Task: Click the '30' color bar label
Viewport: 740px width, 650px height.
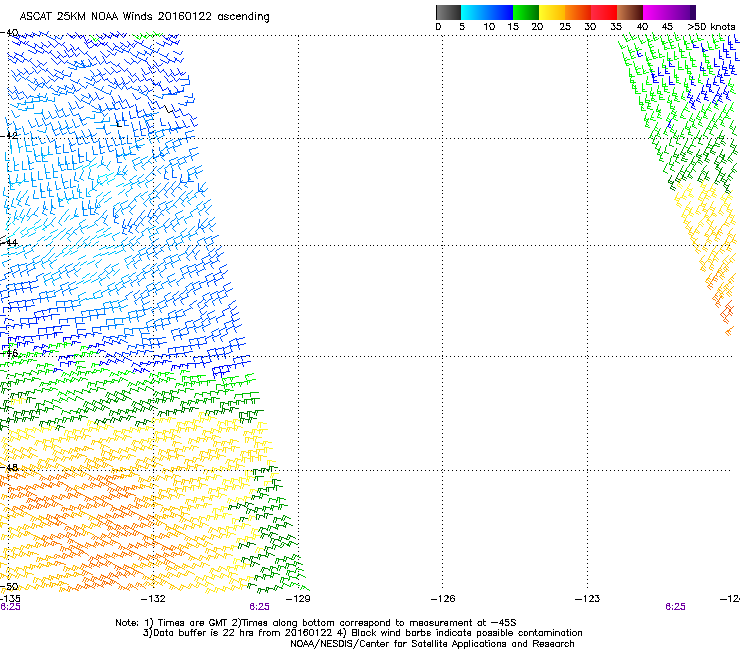Action: click(x=590, y=27)
